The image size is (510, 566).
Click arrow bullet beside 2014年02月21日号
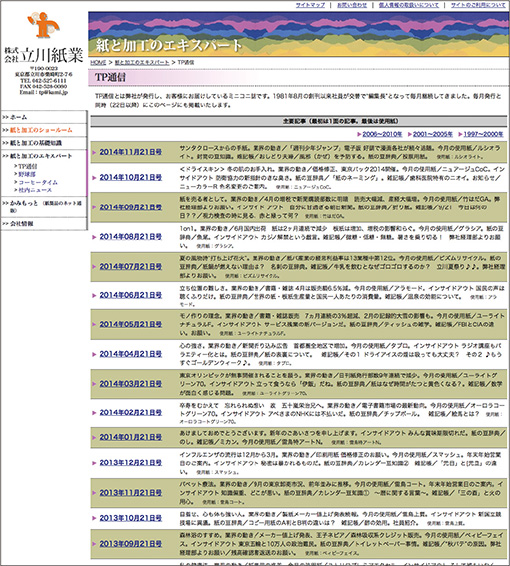click(x=94, y=413)
